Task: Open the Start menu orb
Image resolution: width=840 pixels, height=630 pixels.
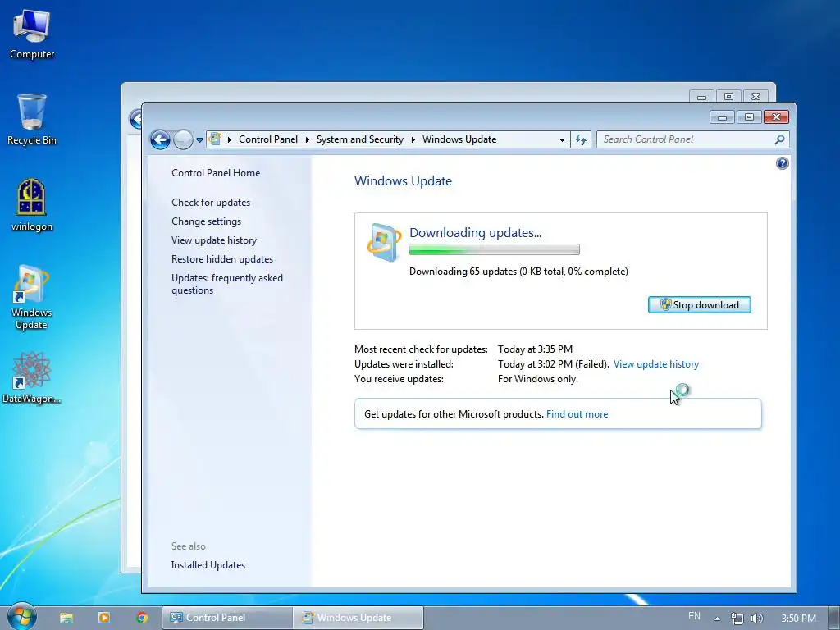Action: click(21, 617)
